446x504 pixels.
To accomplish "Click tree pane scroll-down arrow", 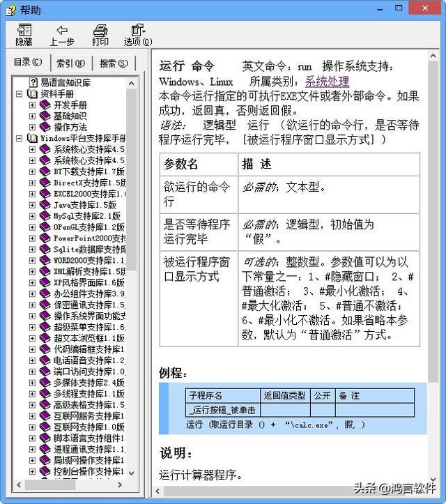I will pyautogui.click(x=132, y=473).
